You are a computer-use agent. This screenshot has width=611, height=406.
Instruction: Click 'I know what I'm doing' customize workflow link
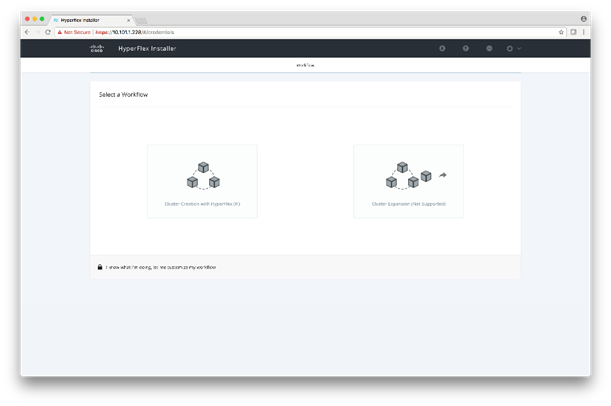click(x=161, y=267)
